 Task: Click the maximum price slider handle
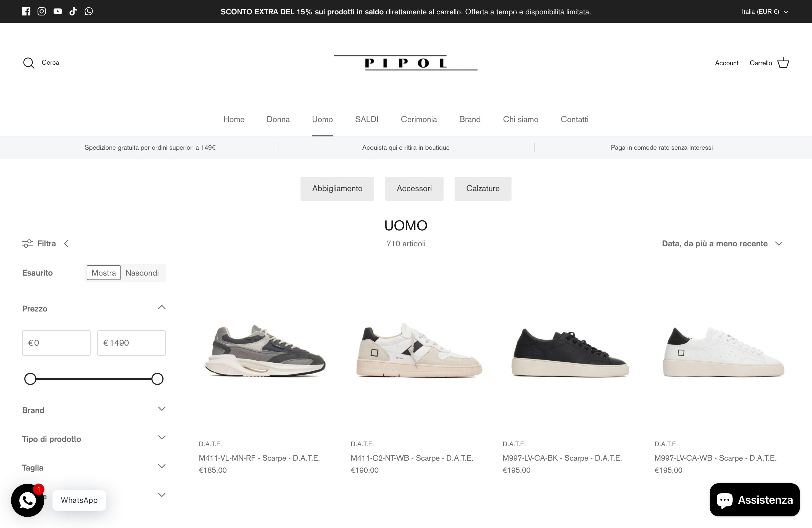coord(157,379)
